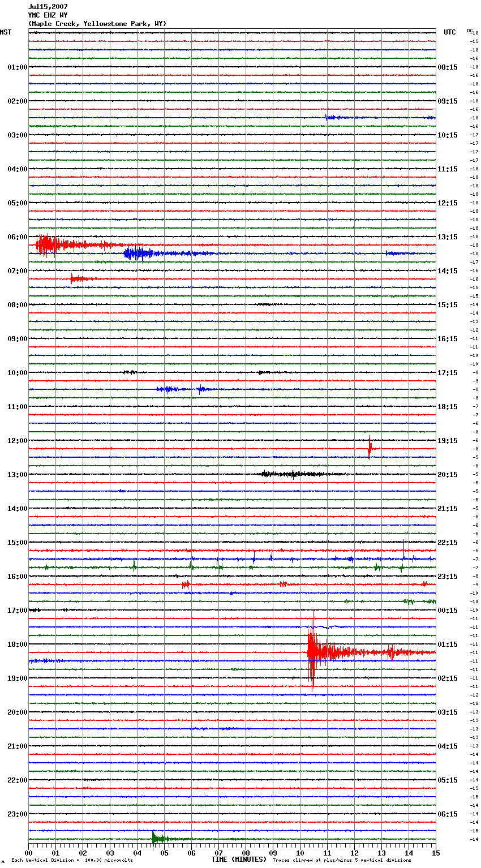This screenshot has width=481, height=868.
Task: Click the "DC" column header
Action: (x=470, y=31)
